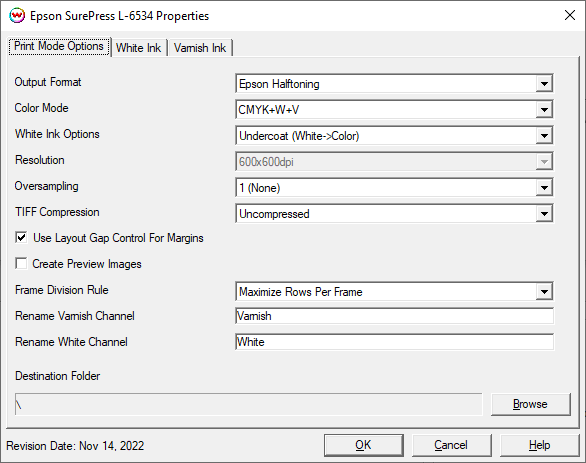Click the Resolution label
This screenshot has height=463, width=586.
point(40,160)
